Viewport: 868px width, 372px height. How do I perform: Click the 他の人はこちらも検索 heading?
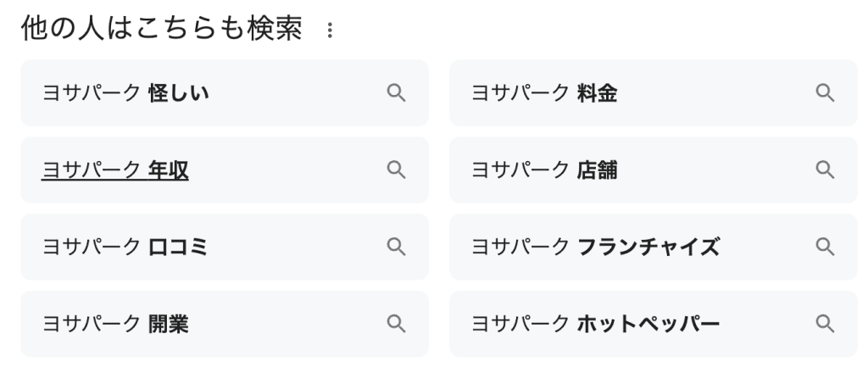pyautogui.click(x=161, y=31)
